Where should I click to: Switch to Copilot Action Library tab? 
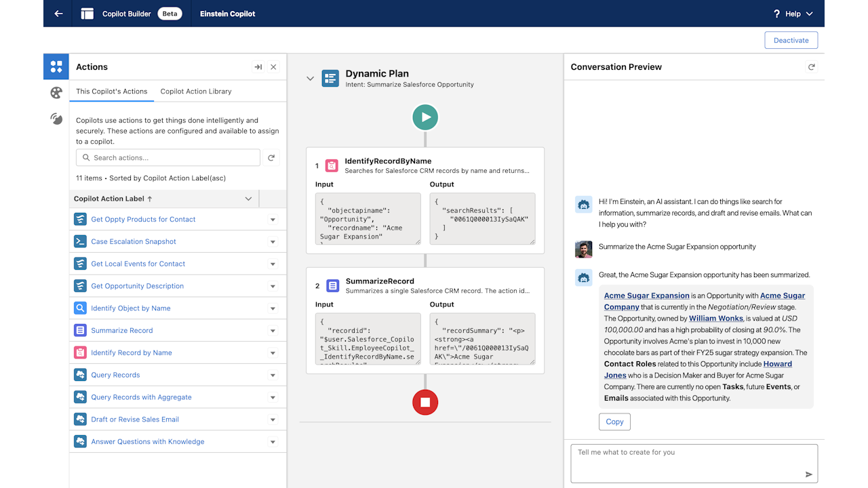coord(196,91)
